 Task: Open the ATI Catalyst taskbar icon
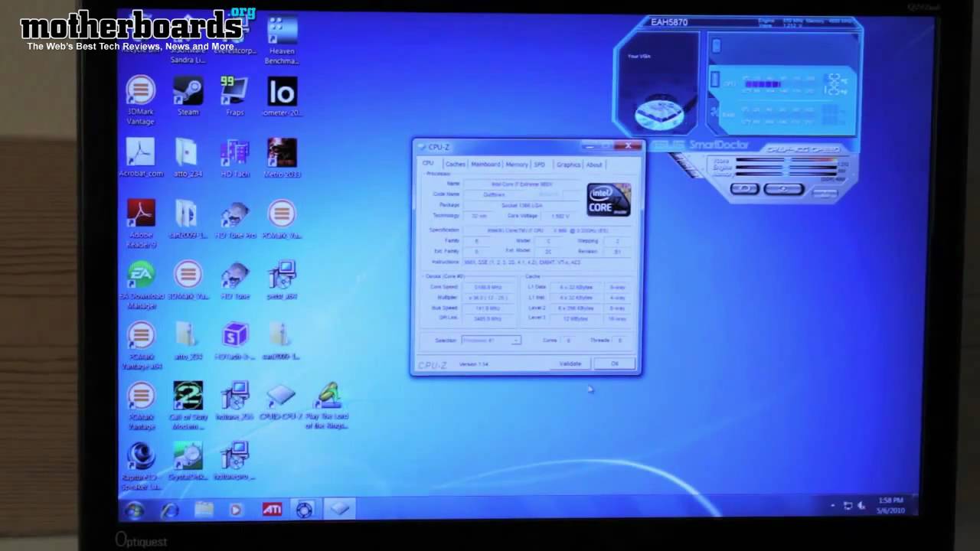[x=272, y=510]
